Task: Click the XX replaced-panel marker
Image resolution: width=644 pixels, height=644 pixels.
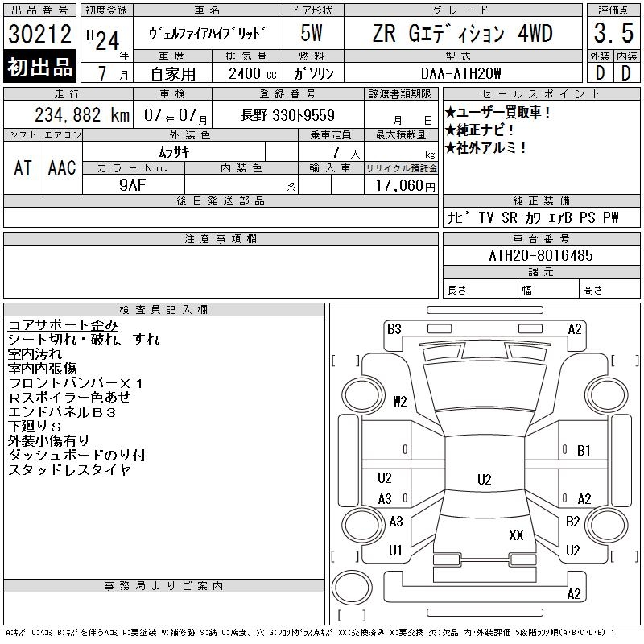Action: click(x=516, y=535)
